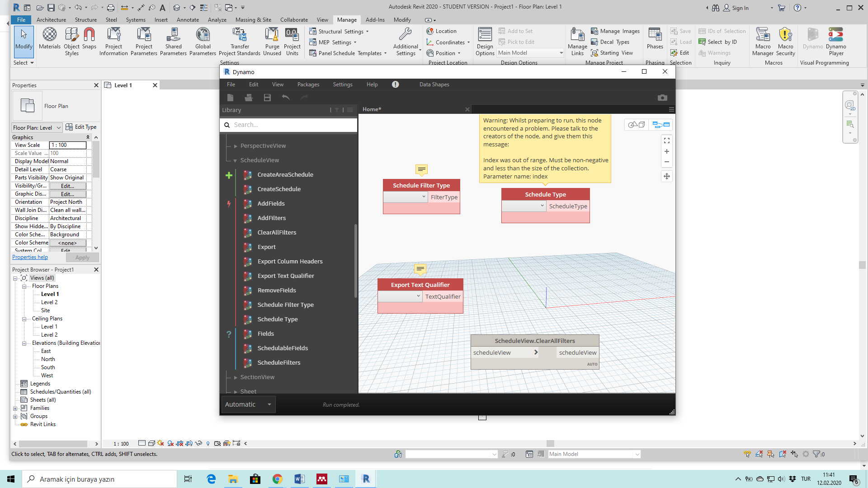Click the Edit Type button
Screen dimensions: 868x488
pos(81,127)
